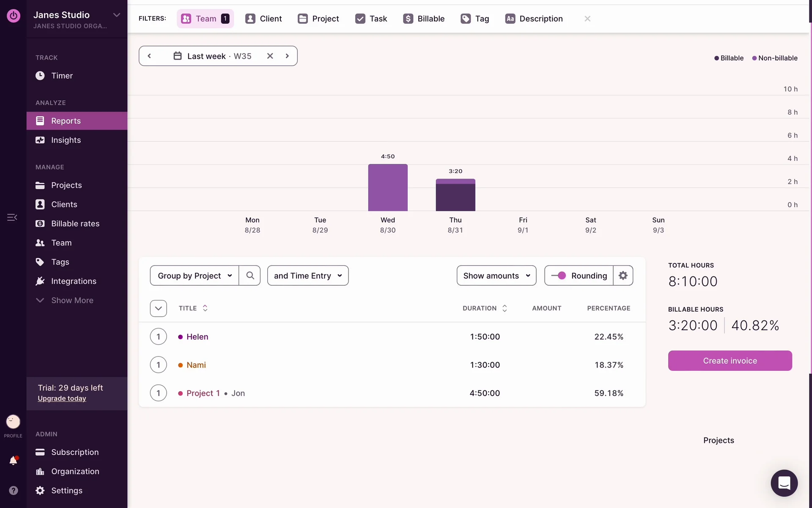Clear the Last week date range
This screenshot has height=508, width=812.
(270, 56)
